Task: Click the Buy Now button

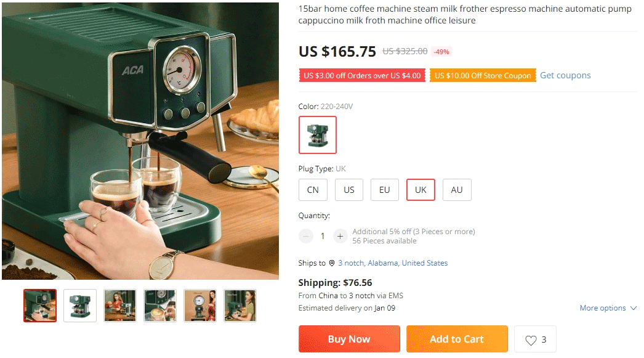Action: [349, 339]
